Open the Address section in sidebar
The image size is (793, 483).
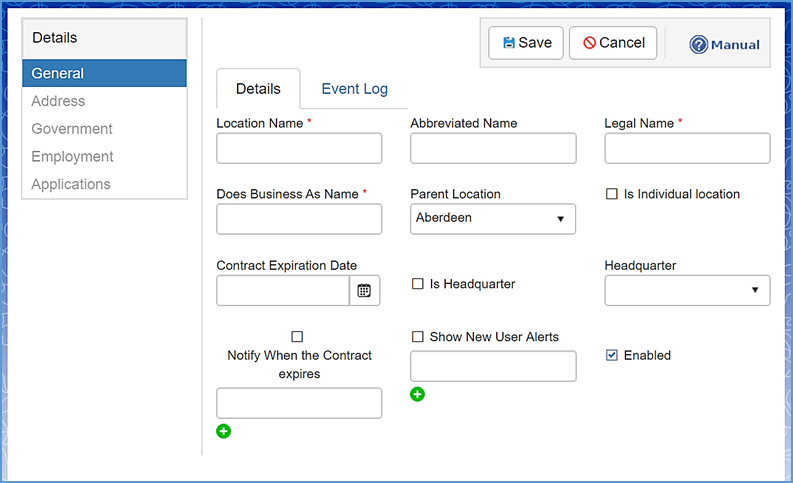click(58, 101)
